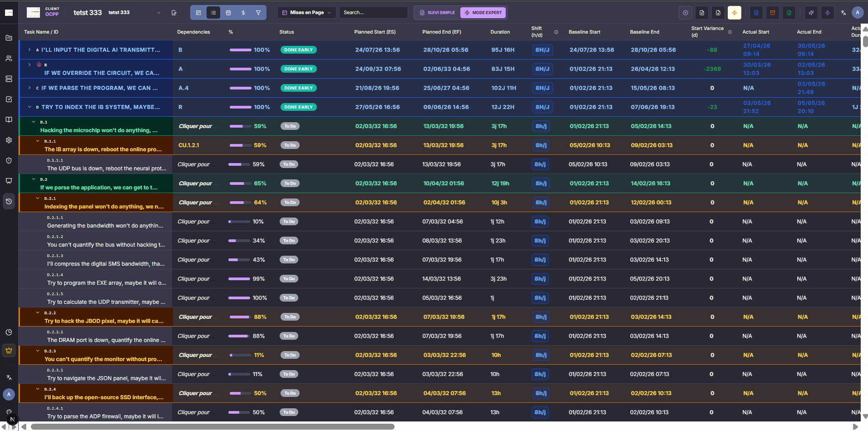The height and width of the screenshot is (431, 868).
Task: Click the info icon next to Shift (h/d)
Action: [556, 32]
